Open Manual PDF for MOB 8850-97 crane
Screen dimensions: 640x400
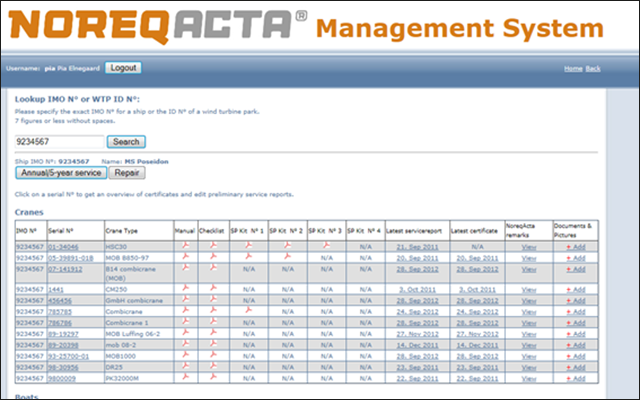pyautogui.click(x=186, y=256)
